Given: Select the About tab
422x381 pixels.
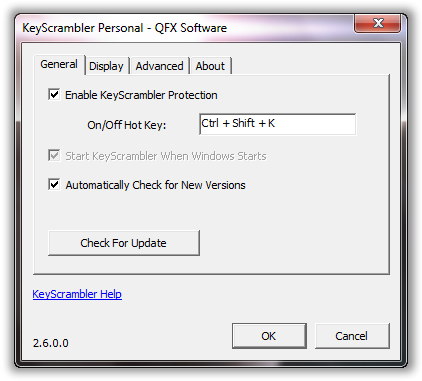Looking at the screenshot, I should [x=210, y=66].
